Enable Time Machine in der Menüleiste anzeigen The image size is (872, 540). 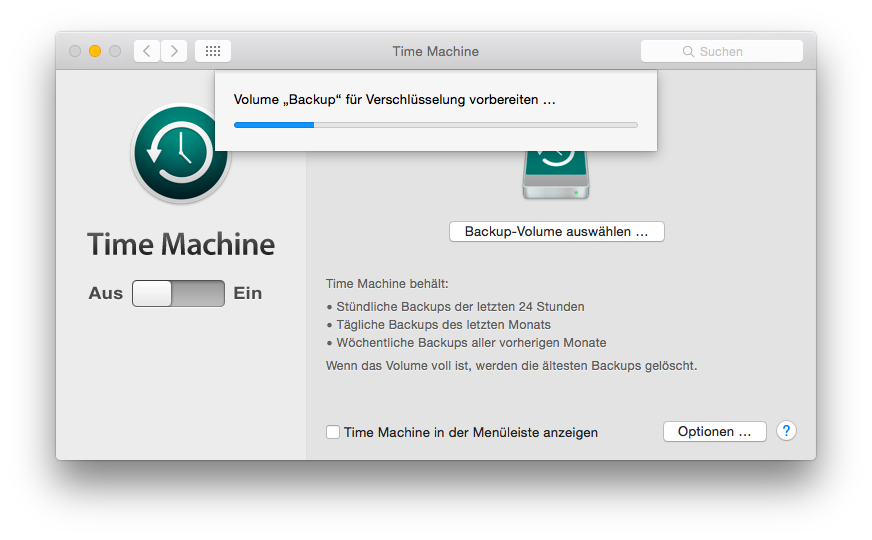pos(333,432)
